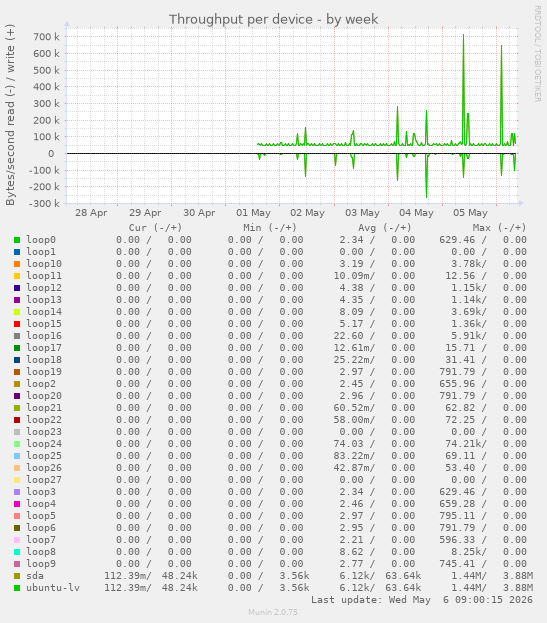Click the loop8 cyan legend color swatch
This screenshot has width=547, height=623.
(17, 552)
